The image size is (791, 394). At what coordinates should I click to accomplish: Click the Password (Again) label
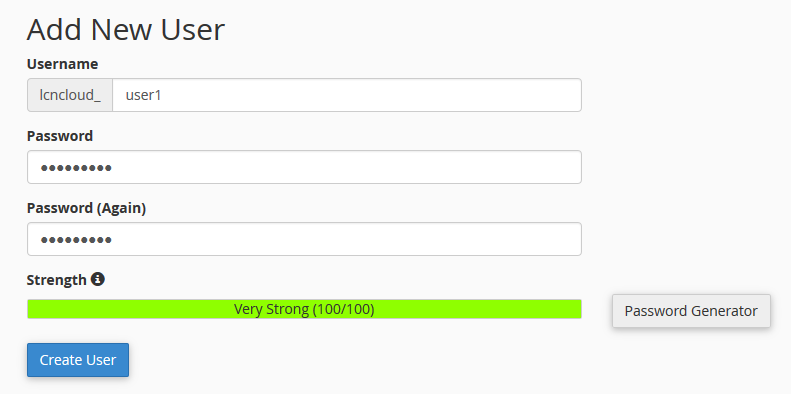pyautogui.click(x=86, y=208)
